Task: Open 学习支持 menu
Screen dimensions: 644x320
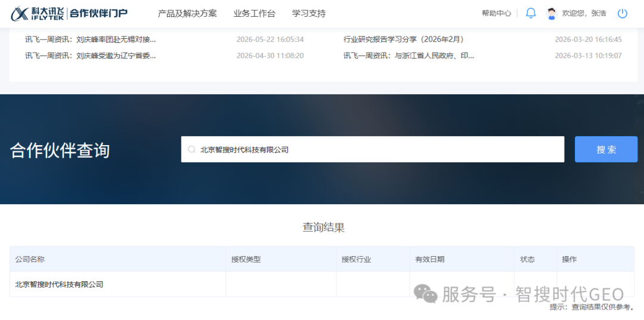Action: [309, 14]
